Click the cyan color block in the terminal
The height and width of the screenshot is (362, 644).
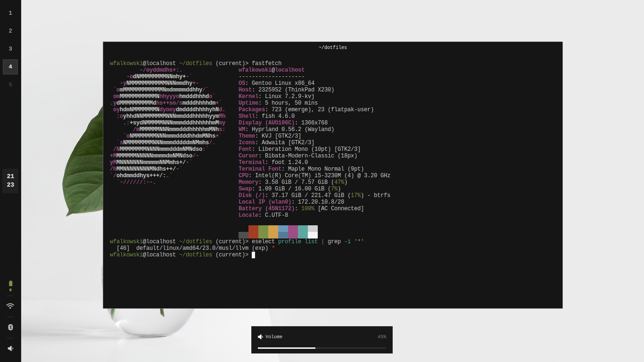click(x=303, y=231)
